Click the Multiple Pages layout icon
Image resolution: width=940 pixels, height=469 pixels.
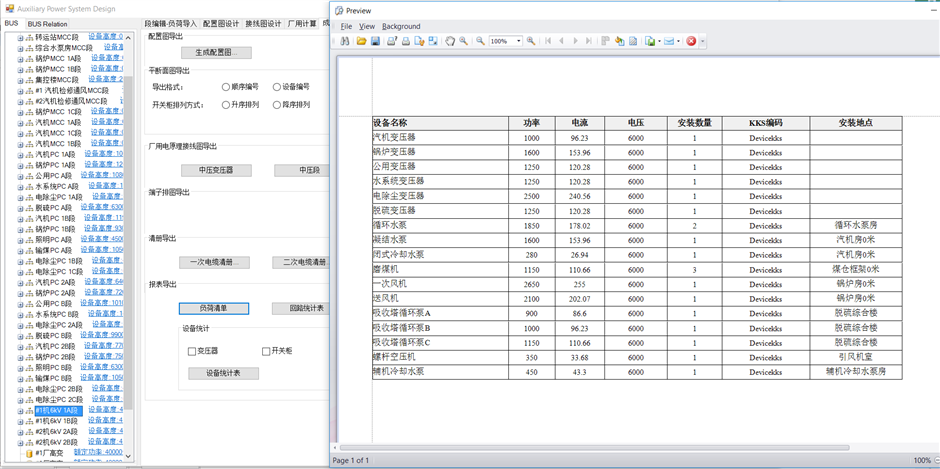point(605,41)
